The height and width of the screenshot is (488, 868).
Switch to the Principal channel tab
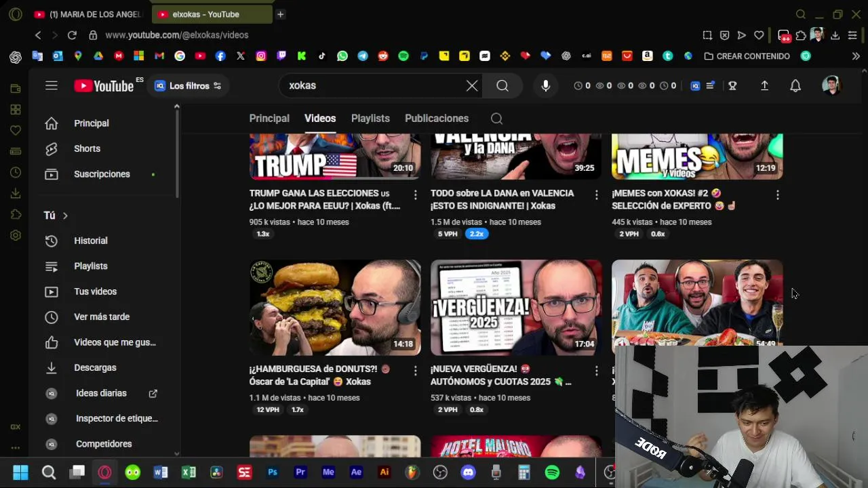pyautogui.click(x=269, y=118)
